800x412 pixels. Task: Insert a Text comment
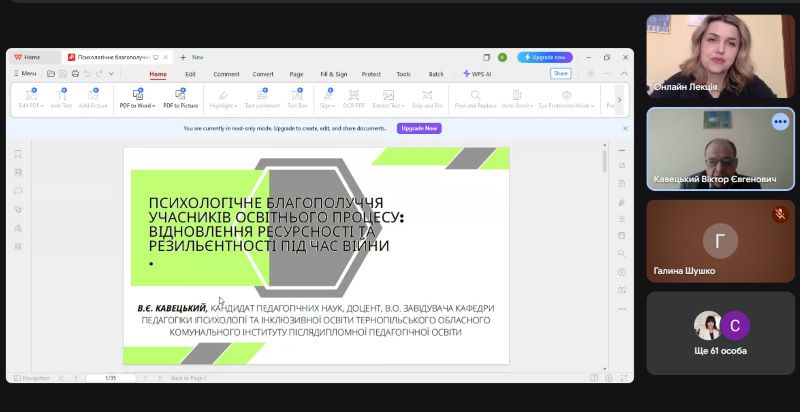[262, 99]
